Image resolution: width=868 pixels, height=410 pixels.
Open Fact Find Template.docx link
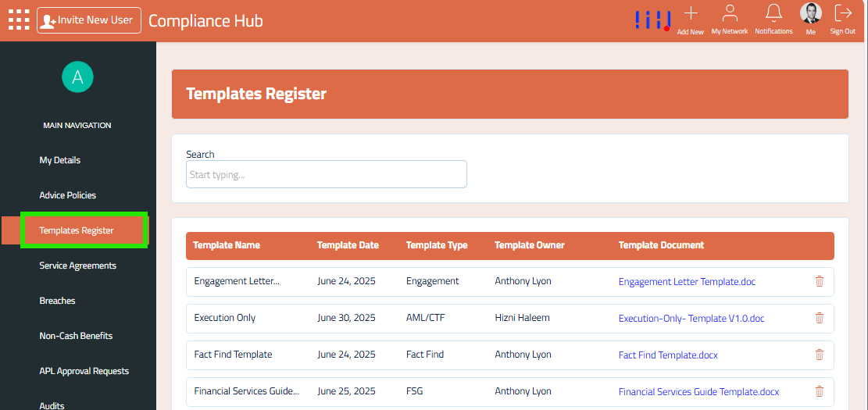[668, 355]
